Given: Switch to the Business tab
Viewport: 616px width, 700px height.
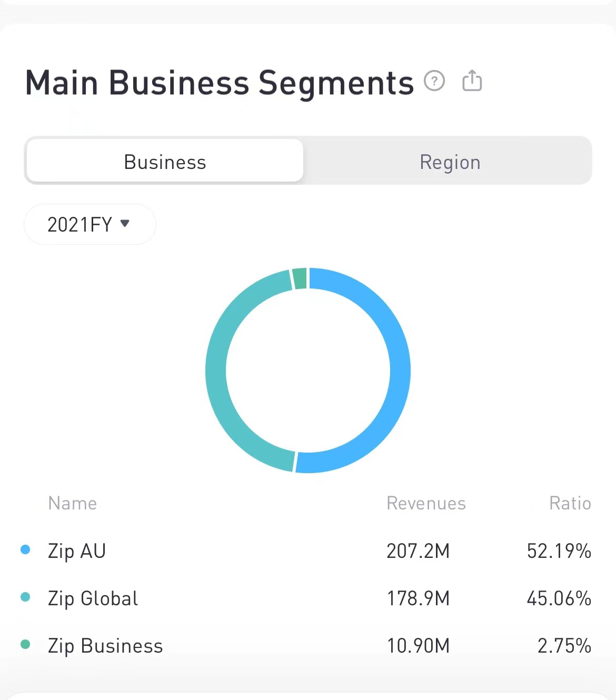Looking at the screenshot, I should pos(165,162).
